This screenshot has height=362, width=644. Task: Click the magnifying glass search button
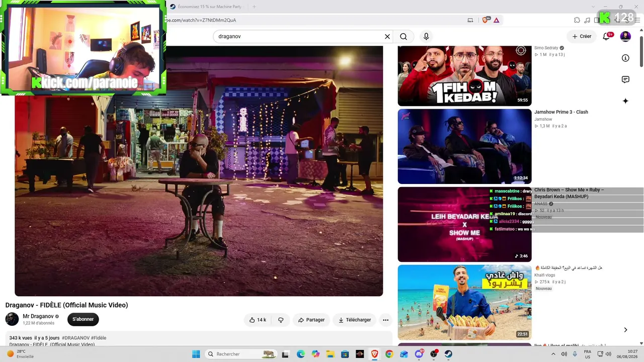[404, 37]
